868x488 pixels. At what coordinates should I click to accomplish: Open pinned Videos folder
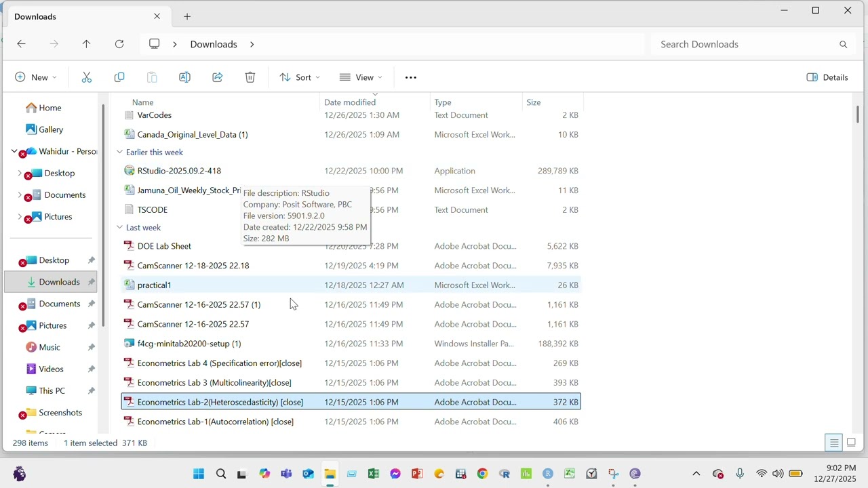tap(51, 369)
